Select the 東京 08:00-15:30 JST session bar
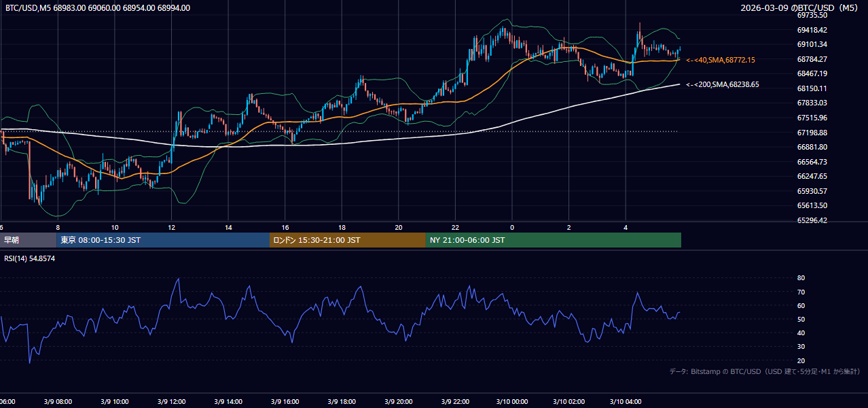Viewport: 868px width, 408px height. tap(163, 240)
